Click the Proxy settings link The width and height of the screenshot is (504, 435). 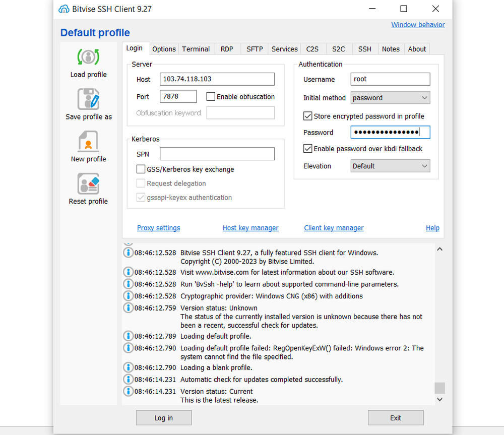pos(158,228)
